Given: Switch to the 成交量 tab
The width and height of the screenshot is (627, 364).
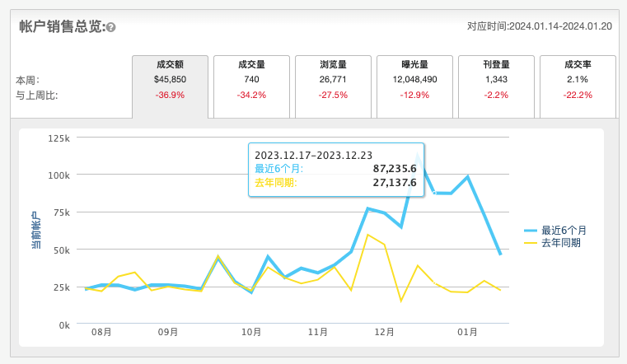Looking at the screenshot, I should click(251, 86).
